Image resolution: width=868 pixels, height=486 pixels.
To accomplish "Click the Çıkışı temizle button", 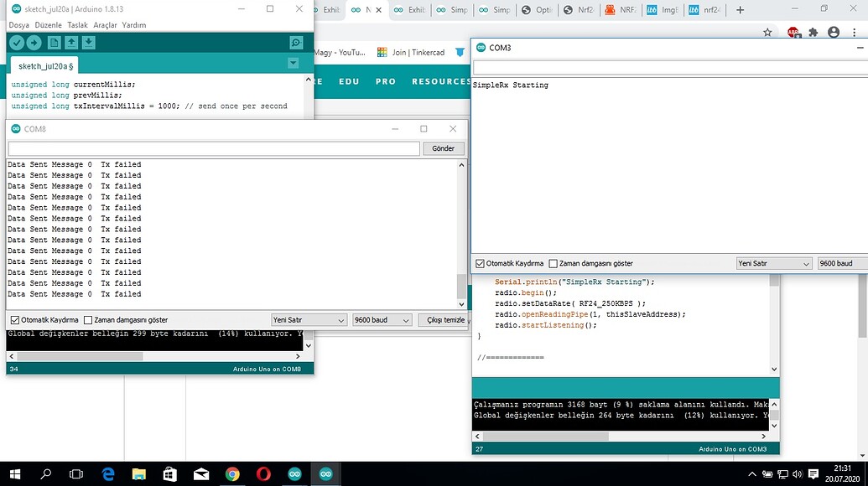I will point(444,320).
